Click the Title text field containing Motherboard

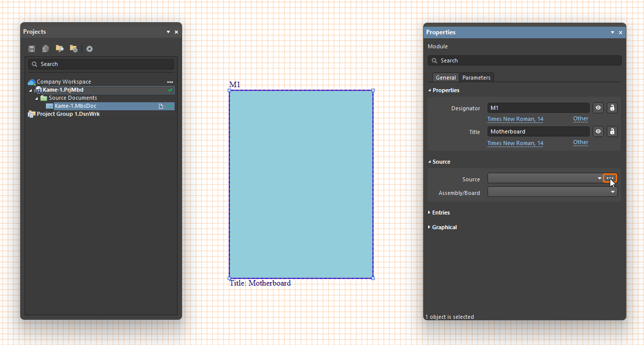[538, 131]
